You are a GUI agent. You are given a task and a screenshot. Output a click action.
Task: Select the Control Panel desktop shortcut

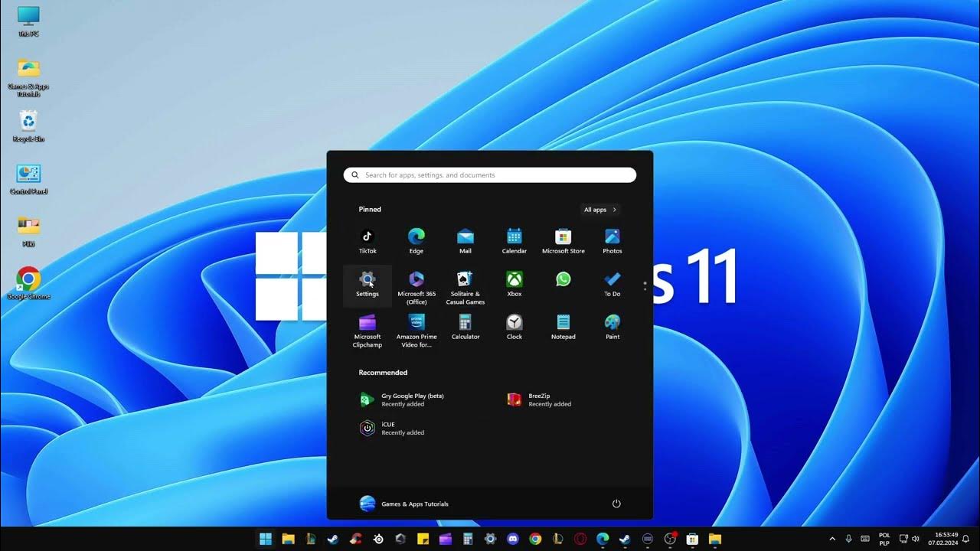pyautogui.click(x=28, y=179)
